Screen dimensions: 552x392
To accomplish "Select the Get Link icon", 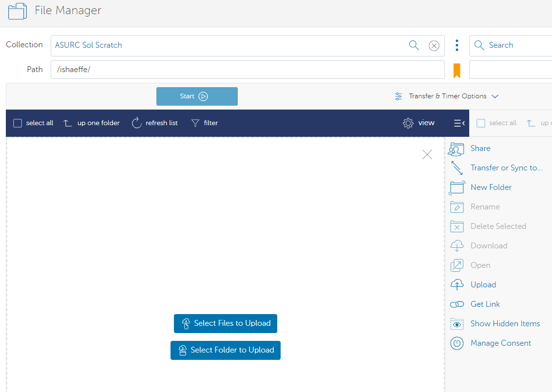I will click(x=456, y=304).
